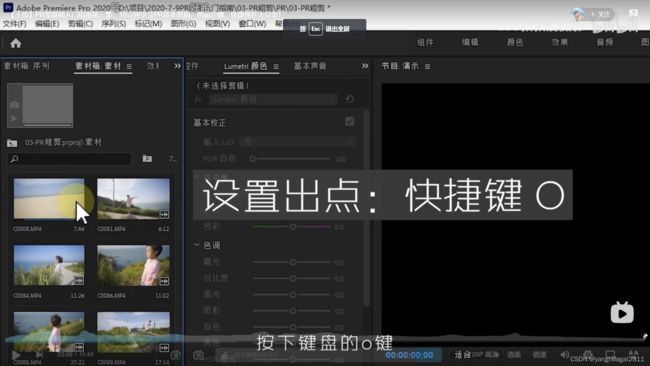Switch to the Lumetri 颜色 tab
650x366 pixels.
245,66
